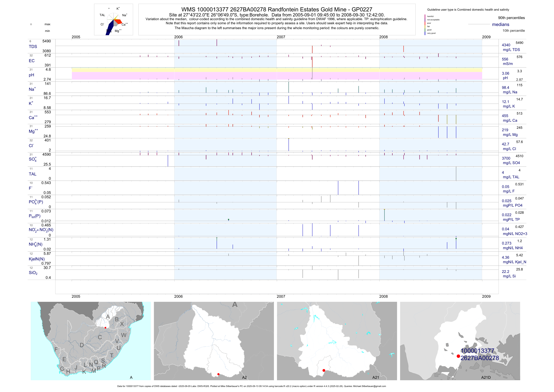The height and width of the screenshot is (392, 554).
Task: Click the 2008 label on the bottom axis
Action: coord(383,296)
